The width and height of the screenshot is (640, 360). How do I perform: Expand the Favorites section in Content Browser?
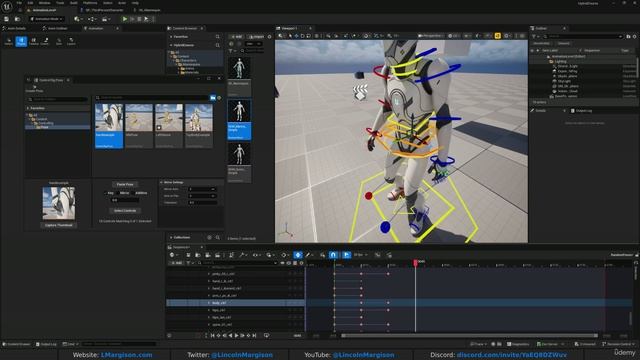tap(171, 37)
